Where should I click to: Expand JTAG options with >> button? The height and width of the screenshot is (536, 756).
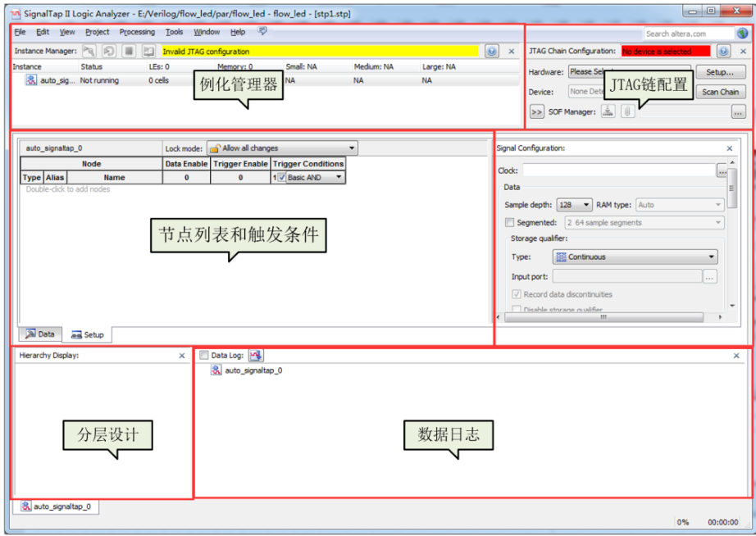pos(536,111)
